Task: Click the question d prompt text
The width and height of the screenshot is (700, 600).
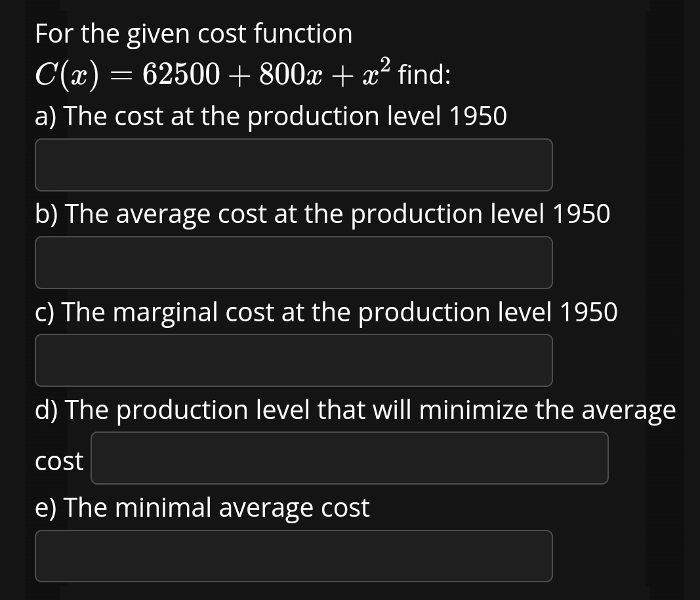Action: click(355, 410)
